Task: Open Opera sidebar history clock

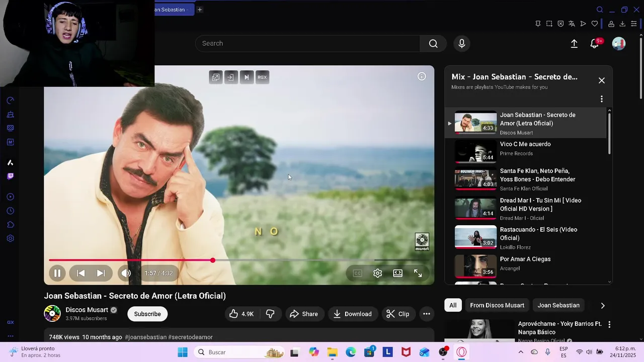Action: 10,211
